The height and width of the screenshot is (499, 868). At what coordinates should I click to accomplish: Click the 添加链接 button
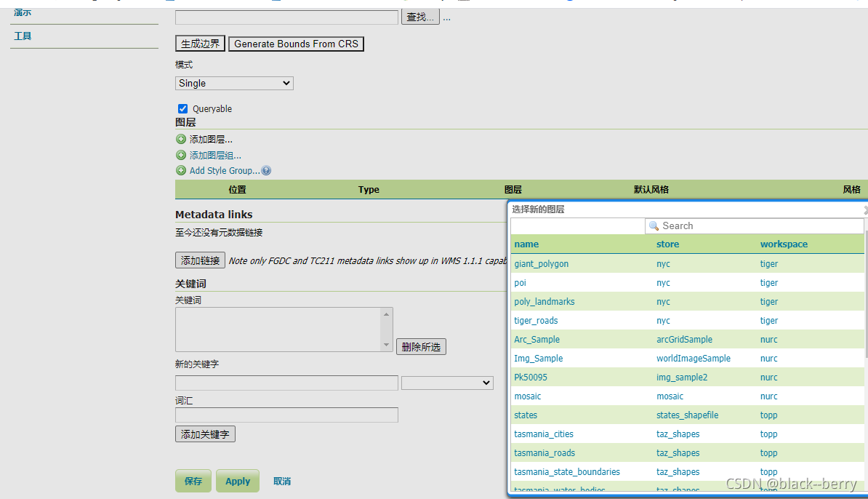201,260
